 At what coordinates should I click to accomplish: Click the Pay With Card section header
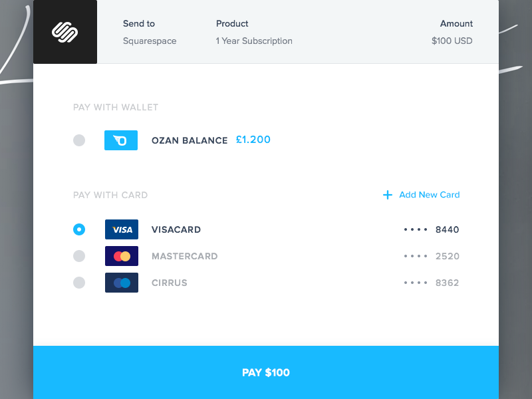click(x=110, y=195)
